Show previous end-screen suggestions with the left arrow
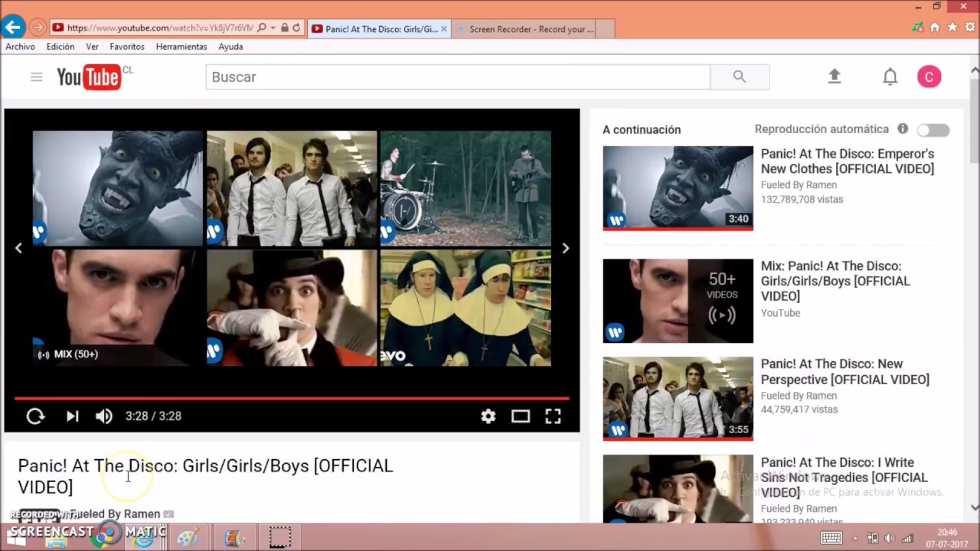 18,248
